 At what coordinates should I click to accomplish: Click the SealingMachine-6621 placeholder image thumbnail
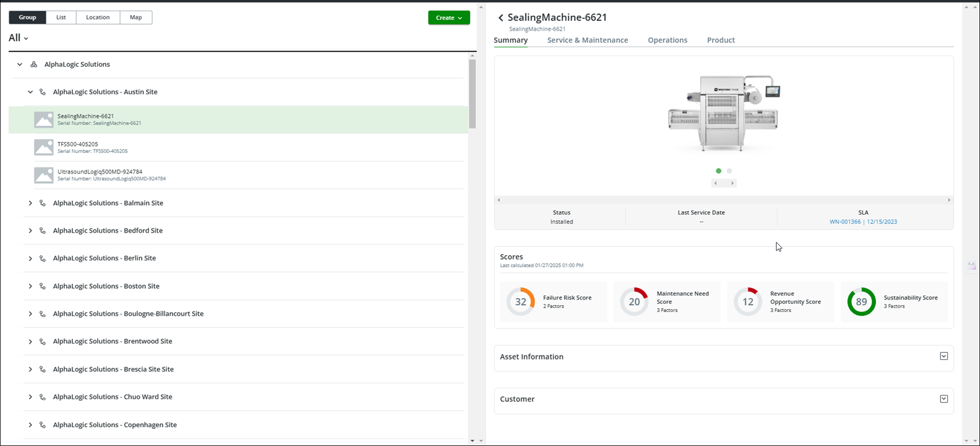pyautogui.click(x=43, y=120)
